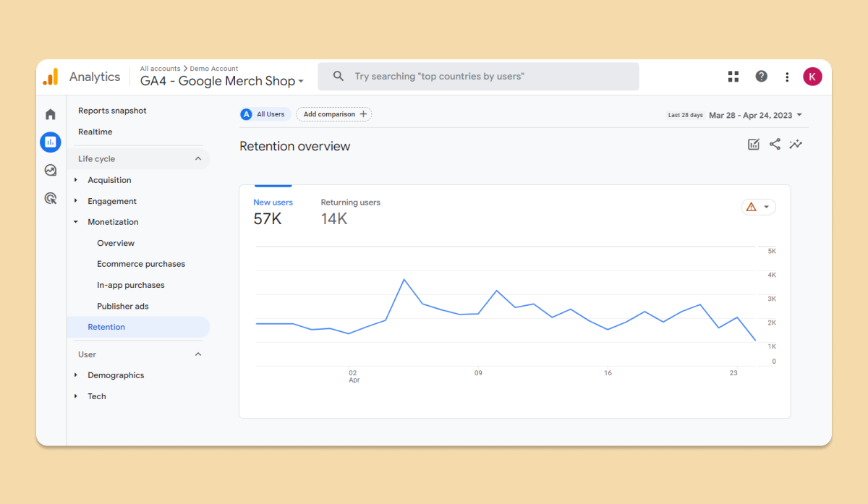Switch to the Returning users metric tab

(350, 212)
